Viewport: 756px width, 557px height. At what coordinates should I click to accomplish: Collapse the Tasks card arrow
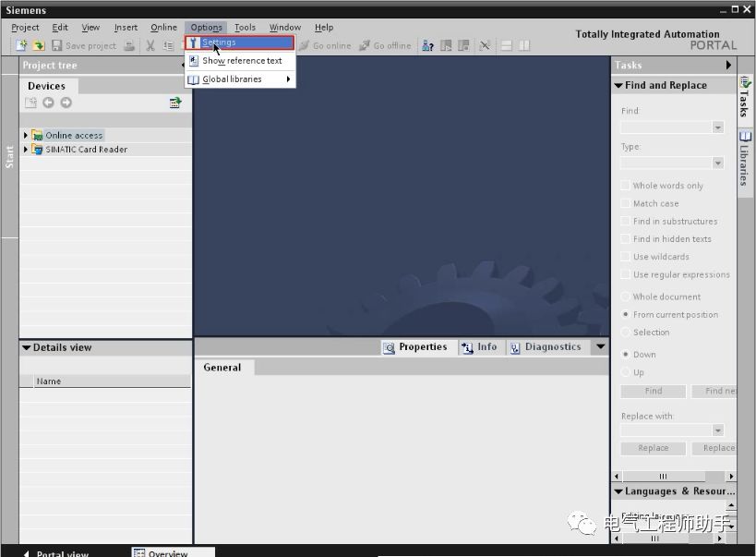point(728,65)
